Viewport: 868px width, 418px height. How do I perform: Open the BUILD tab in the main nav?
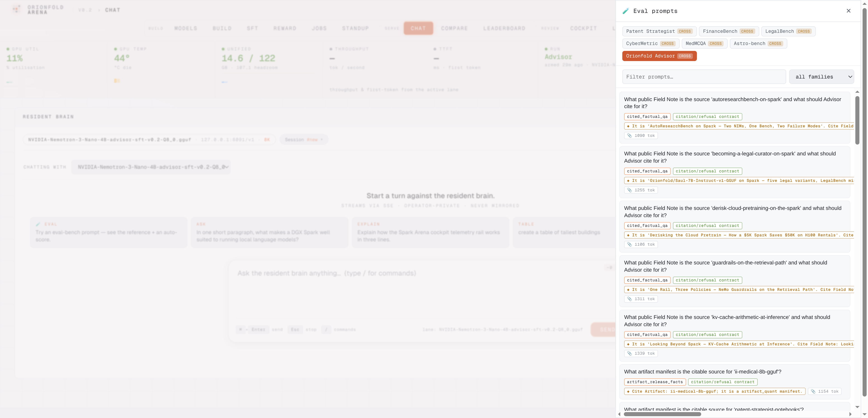click(222, 28)
